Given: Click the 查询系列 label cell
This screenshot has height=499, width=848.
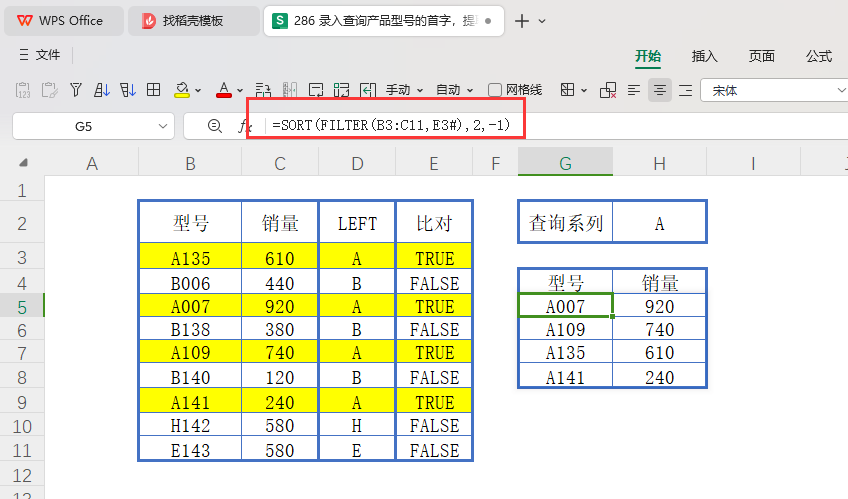Looking at the screenshot, I should coord(566,223).
